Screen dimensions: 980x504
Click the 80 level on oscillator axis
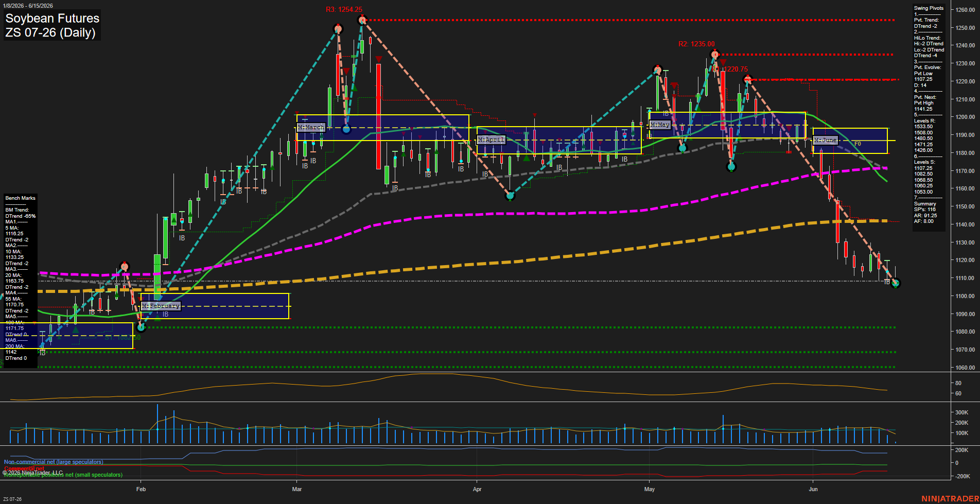coord(958,383)
